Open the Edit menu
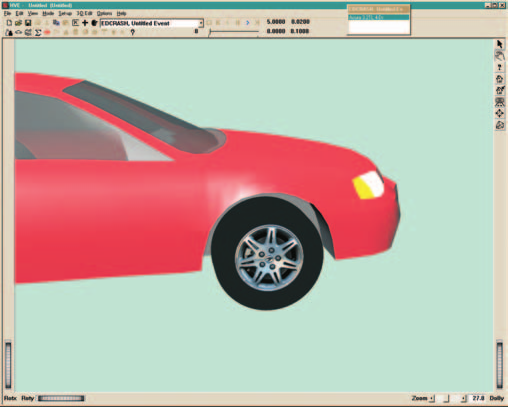The width and height of the screenshot is (508, 407). click(19, 13)
